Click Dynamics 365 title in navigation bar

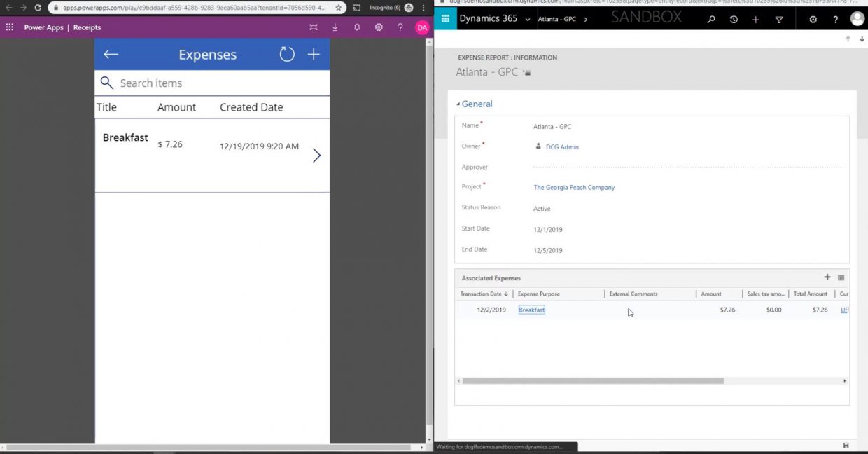489,19
